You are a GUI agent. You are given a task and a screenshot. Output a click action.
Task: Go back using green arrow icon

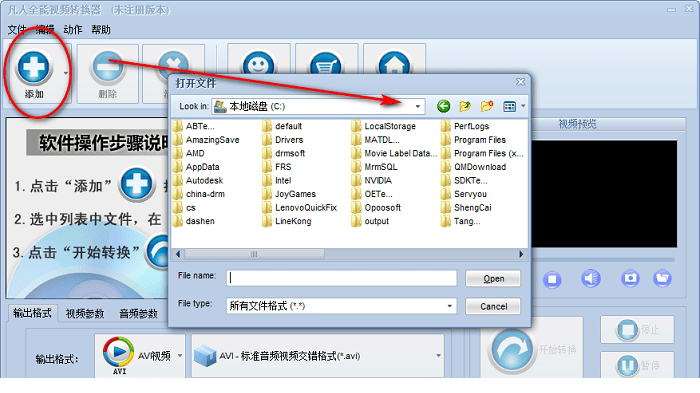pos(443,106)
